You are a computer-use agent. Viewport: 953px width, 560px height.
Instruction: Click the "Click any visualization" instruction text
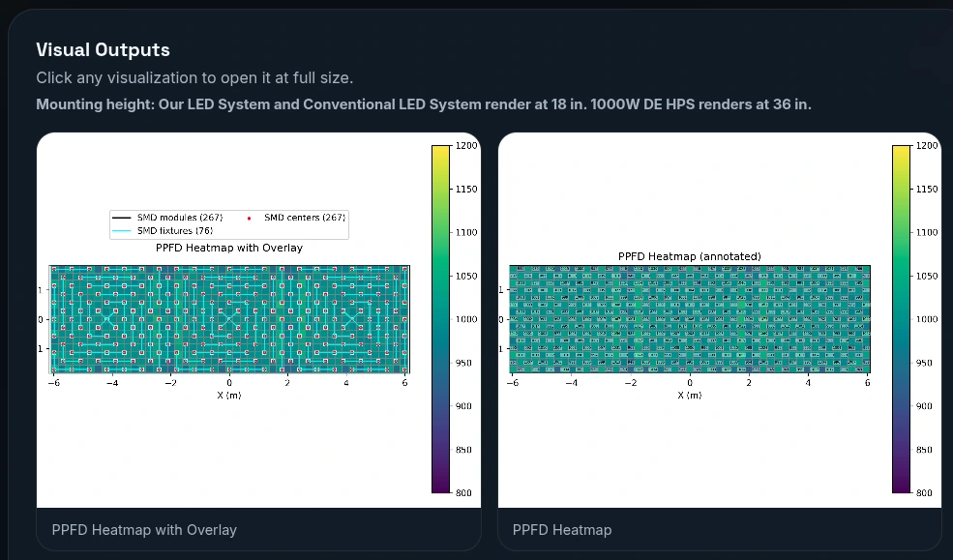coord(194,77)
